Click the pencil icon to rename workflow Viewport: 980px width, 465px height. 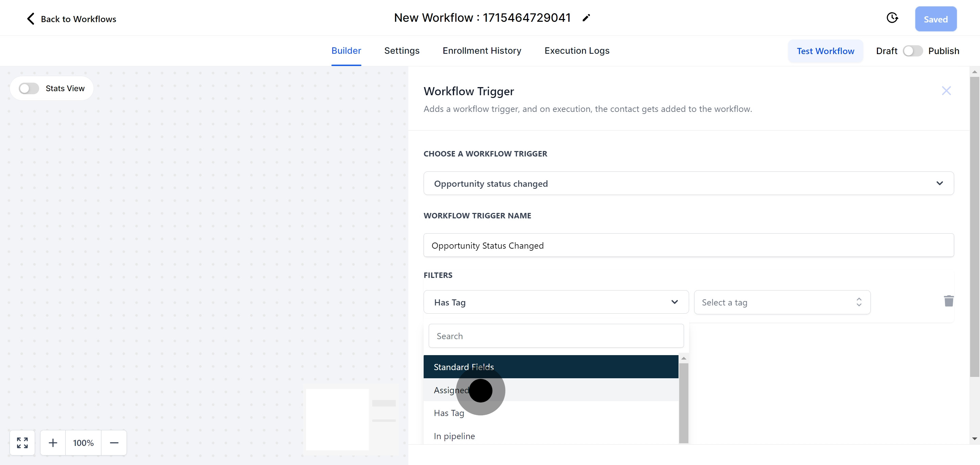point(586,18)
